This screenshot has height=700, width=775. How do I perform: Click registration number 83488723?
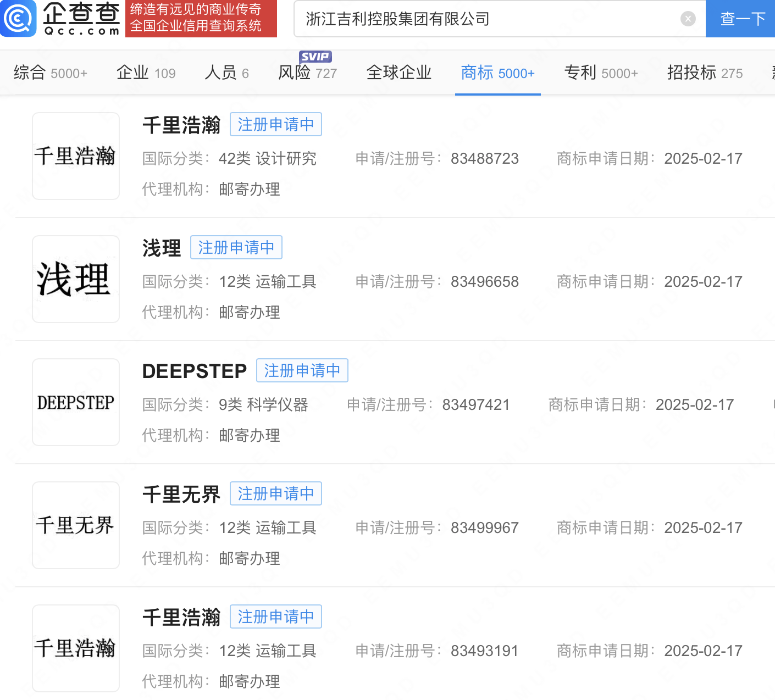tap(485, 159)
